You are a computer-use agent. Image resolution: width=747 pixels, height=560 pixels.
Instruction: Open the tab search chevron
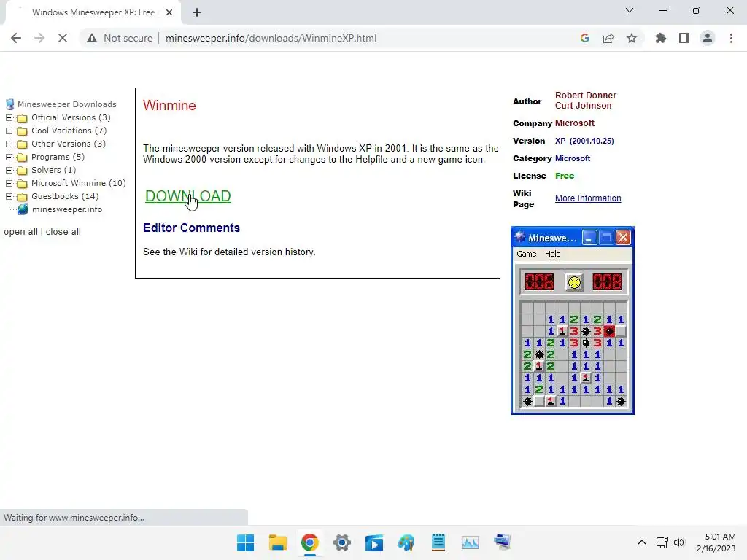(x=630, y=10)
